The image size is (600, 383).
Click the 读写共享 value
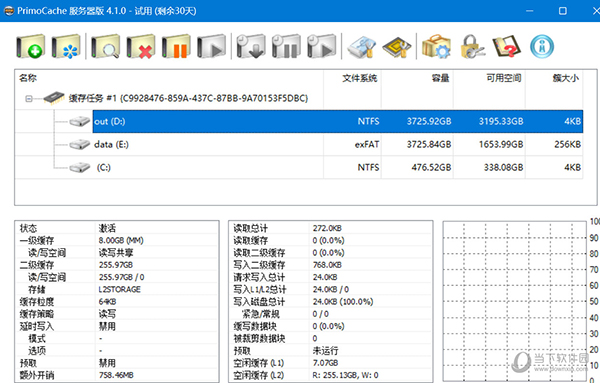[116, 253]
